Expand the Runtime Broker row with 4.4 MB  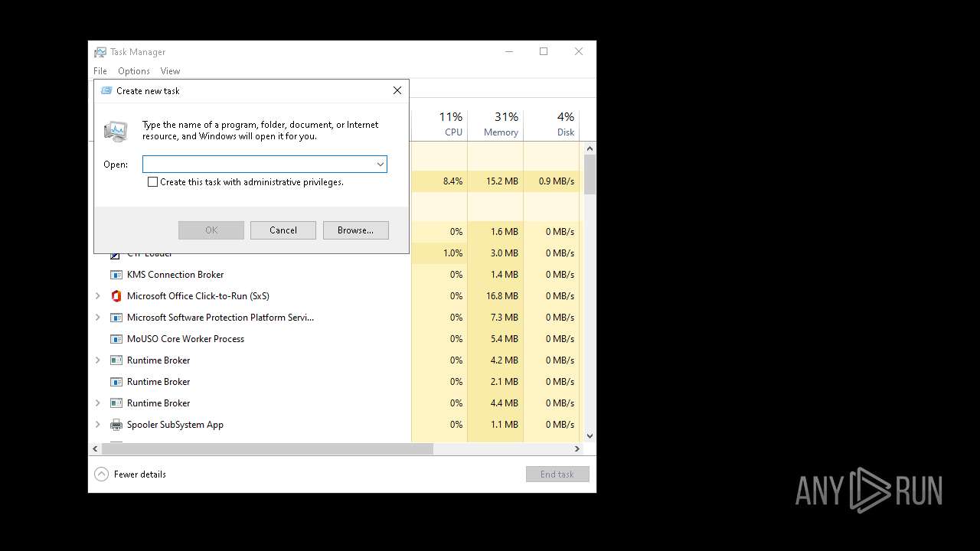coord(97,403)
